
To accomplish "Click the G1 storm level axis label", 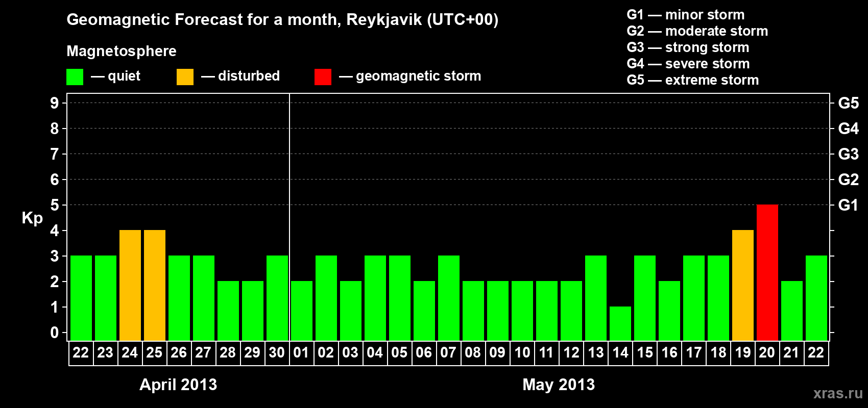I will point(848,205).
